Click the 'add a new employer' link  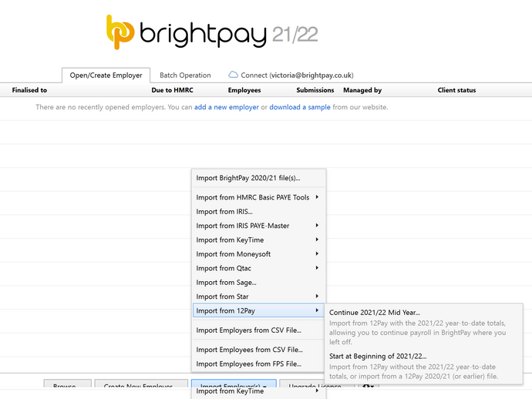tap(227, 107)
